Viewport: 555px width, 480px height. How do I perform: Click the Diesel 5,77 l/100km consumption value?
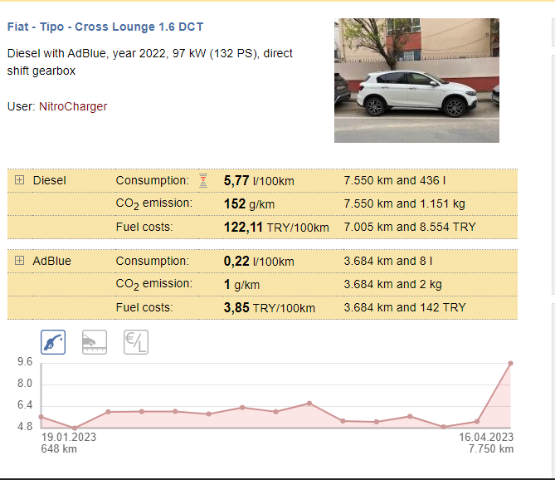(x=259, y=181)
